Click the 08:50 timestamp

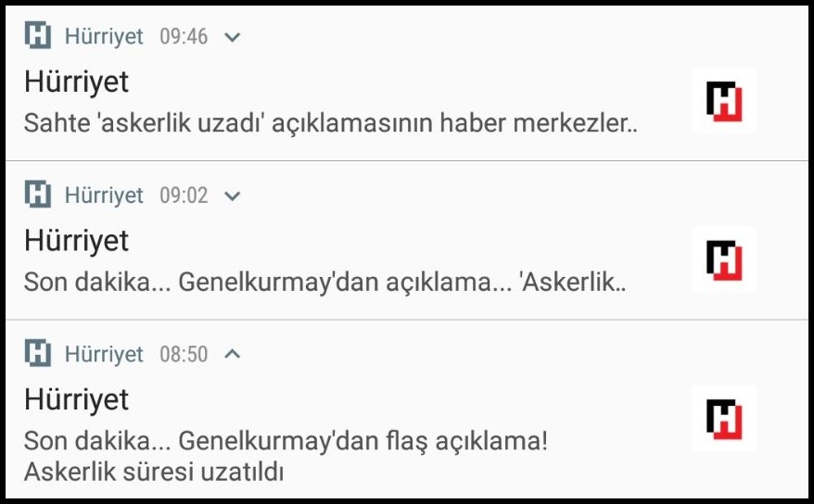[184, 354]
